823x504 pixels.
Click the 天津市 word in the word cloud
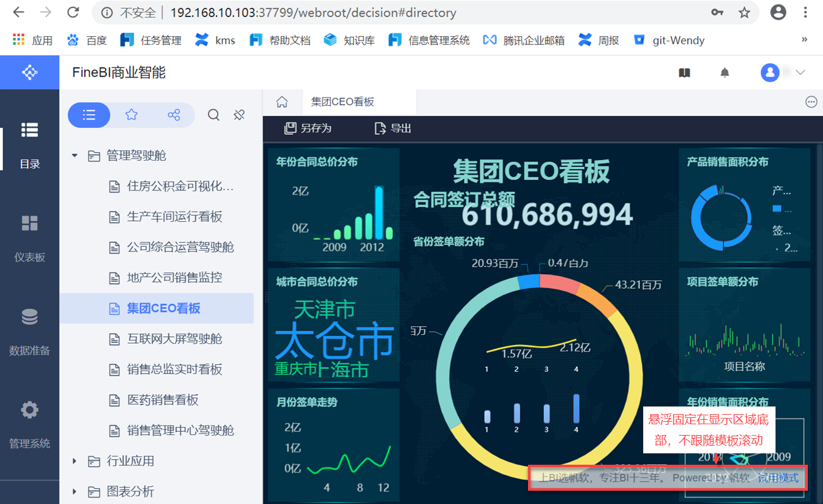tap(325, 309)
